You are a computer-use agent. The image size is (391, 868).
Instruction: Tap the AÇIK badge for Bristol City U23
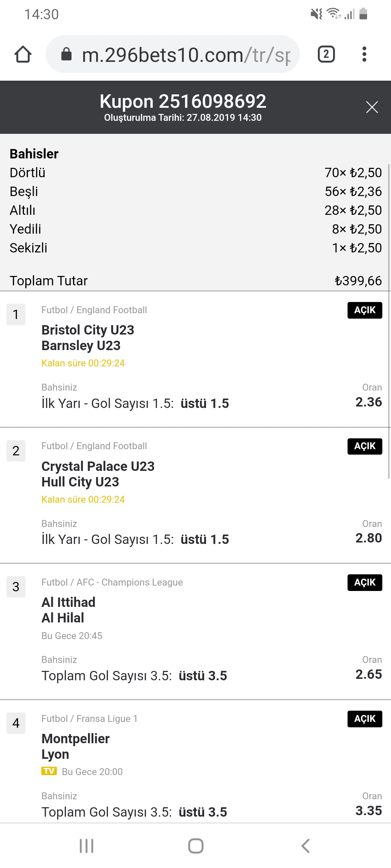[x=365, y=310]
